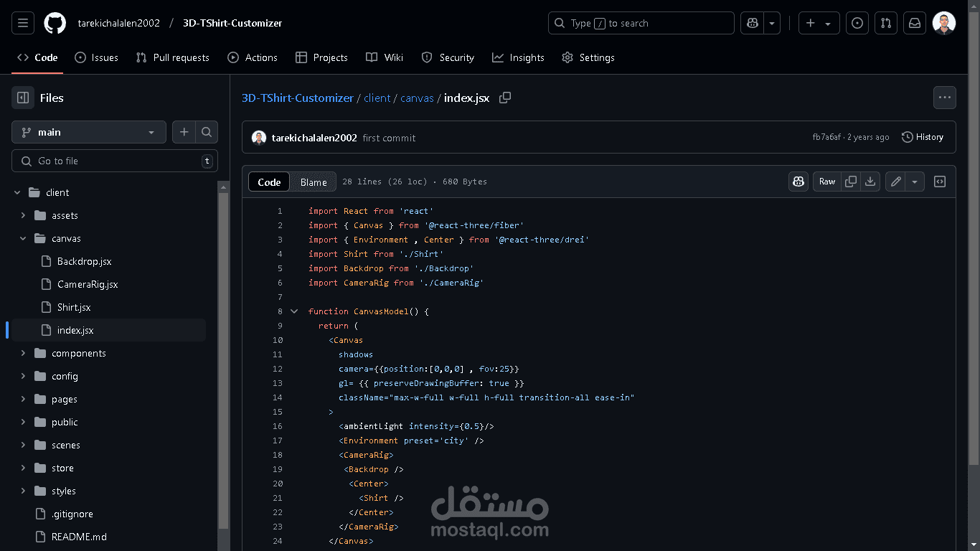Open the hamburger navigation menu
The width and height of the screenshot is (980, 551).
[x=23, y=23]
